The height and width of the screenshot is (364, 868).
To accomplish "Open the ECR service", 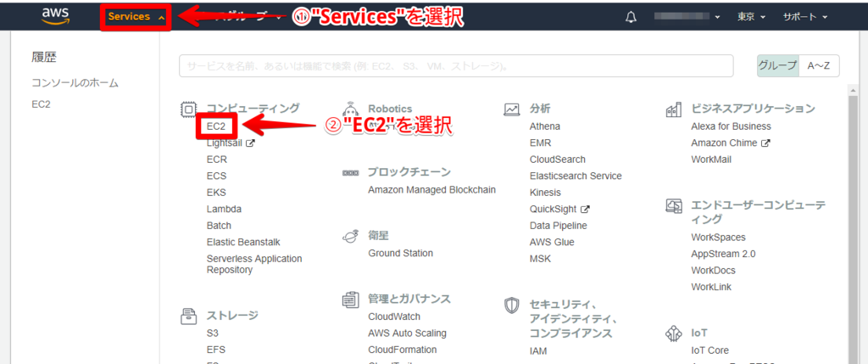I will (216, 160).
